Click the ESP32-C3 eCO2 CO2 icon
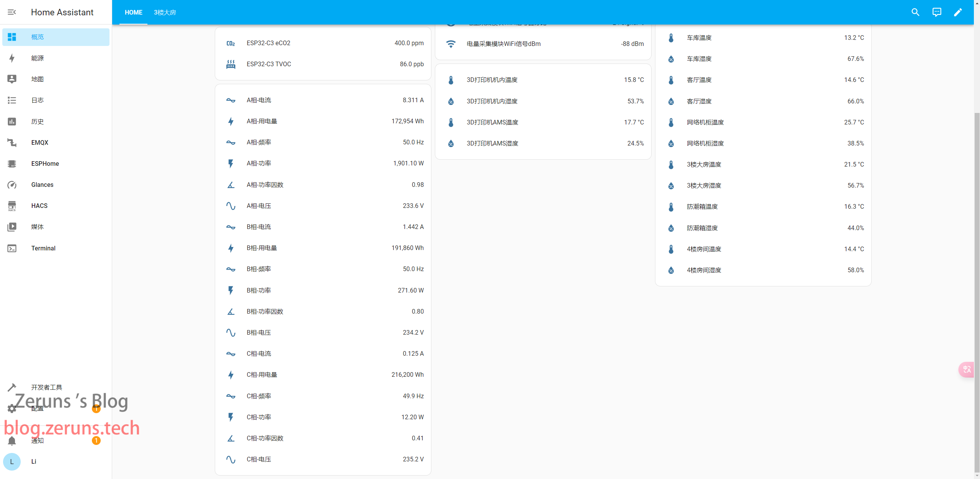 [x=231, y=43]
